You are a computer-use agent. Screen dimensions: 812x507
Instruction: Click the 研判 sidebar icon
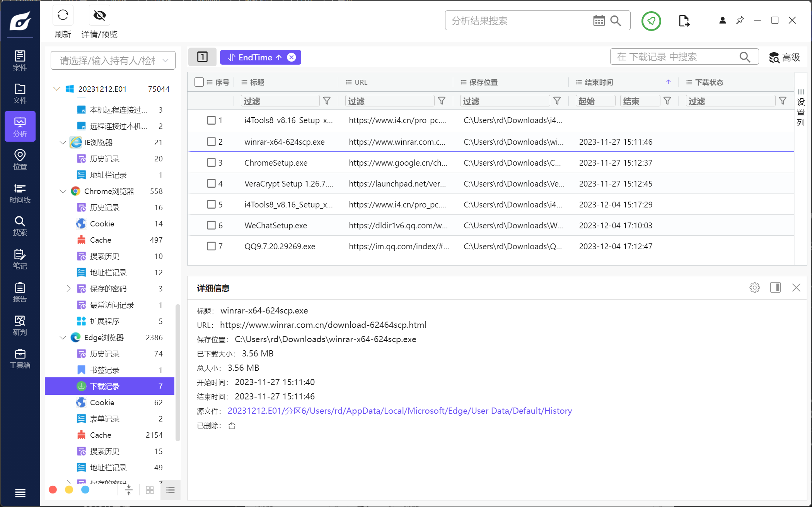pyautogui.click(x=20, y=325)
